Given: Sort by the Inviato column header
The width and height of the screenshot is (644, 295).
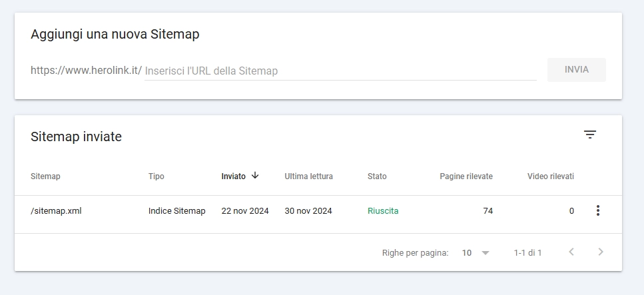Looking at the screenshot, I should click(x=233, y=176).
